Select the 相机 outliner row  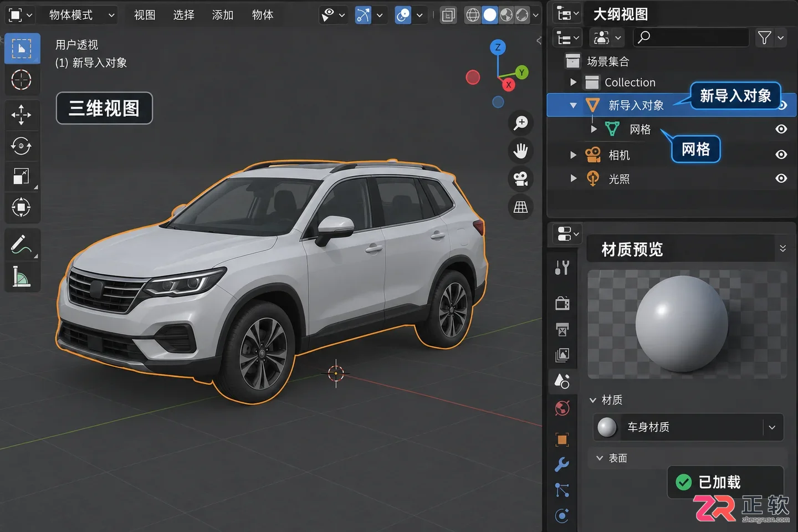[x=672, y=155]
